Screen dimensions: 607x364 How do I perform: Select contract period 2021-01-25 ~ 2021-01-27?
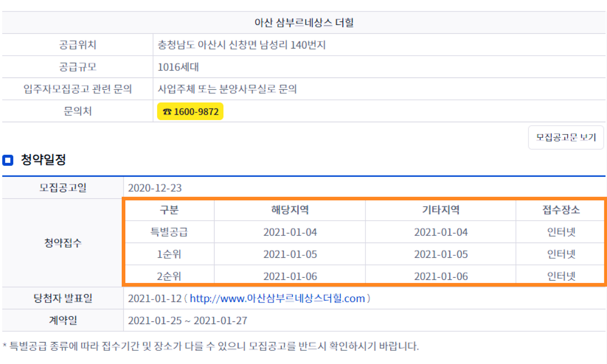[188, 321]
